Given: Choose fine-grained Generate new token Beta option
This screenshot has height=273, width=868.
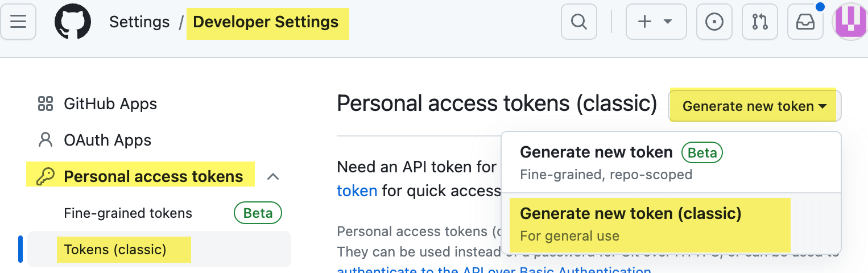Looking at the screenshot, I should coord(596,152).
